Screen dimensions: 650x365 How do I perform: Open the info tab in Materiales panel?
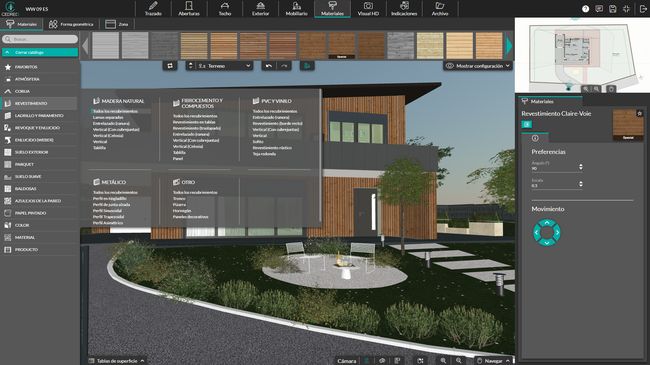coord(535,138)
